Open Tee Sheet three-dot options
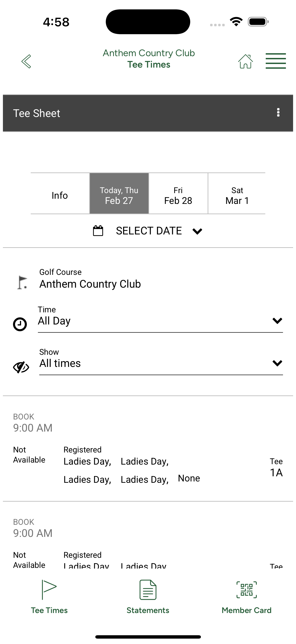 278,112
